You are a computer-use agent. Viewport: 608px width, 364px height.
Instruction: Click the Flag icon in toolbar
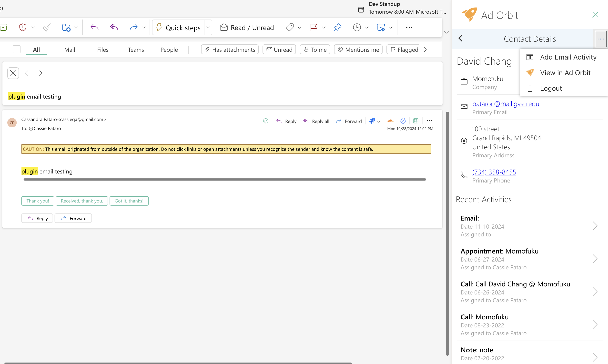[x=314, y=27]
